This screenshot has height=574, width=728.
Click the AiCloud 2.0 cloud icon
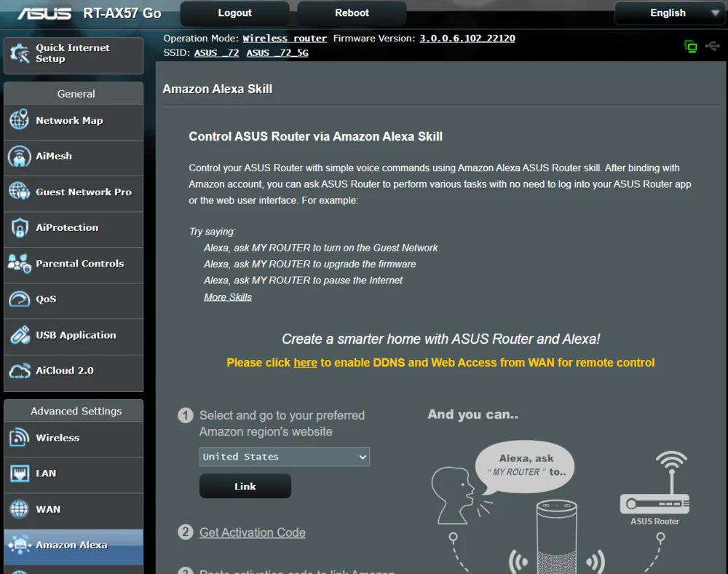pos(20,371)
